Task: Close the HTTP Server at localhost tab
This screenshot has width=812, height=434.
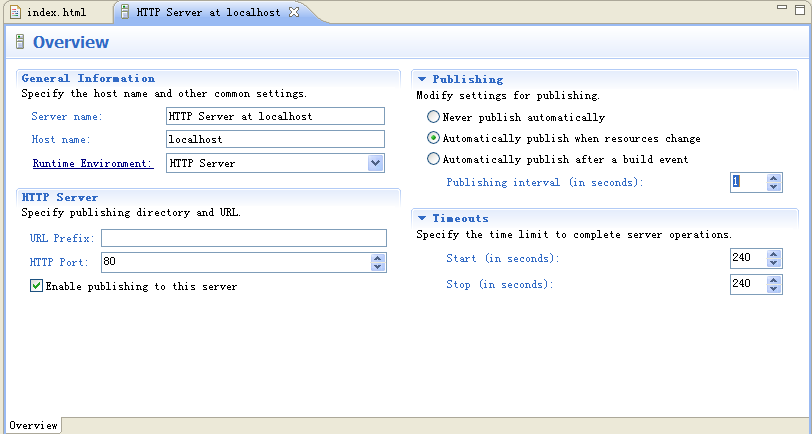Action: 294,12
